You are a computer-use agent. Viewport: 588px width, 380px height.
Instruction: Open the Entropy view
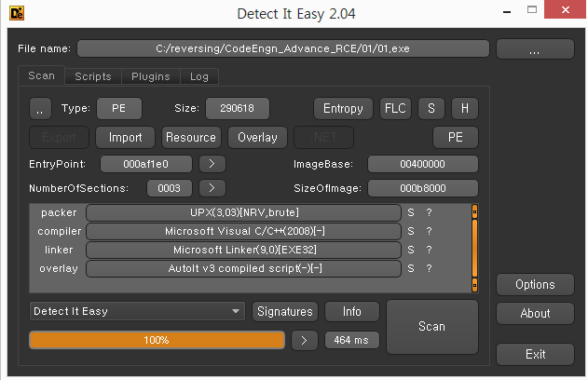tap(343, 109)
